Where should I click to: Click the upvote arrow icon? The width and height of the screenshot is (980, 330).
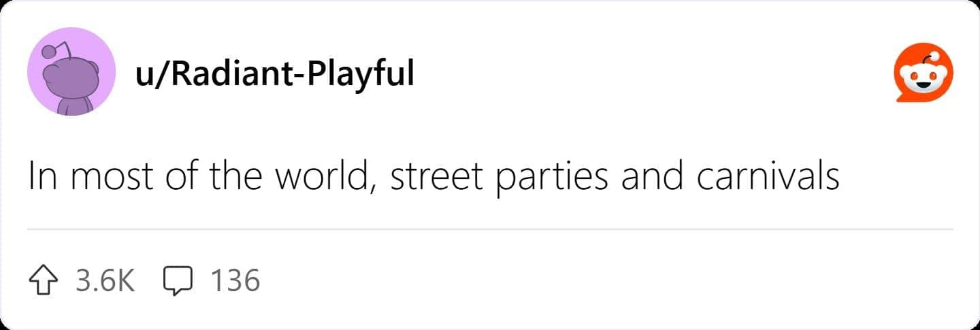tap(45, 280)
